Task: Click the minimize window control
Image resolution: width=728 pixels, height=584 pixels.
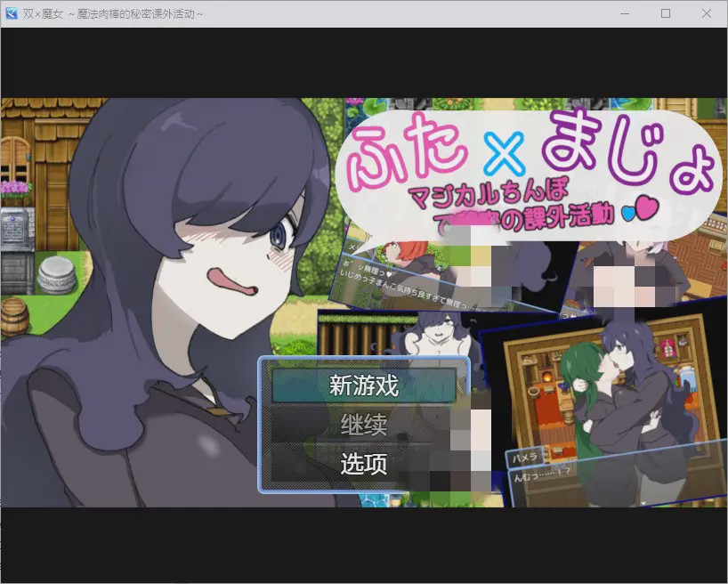Action: pyautogui.click(x=622, y=12)
